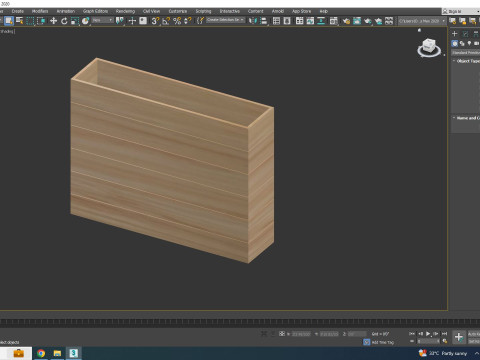This screenshot has height=360, width=480.
Task: Toggle Angle Snap
Action: pos(166,21)
